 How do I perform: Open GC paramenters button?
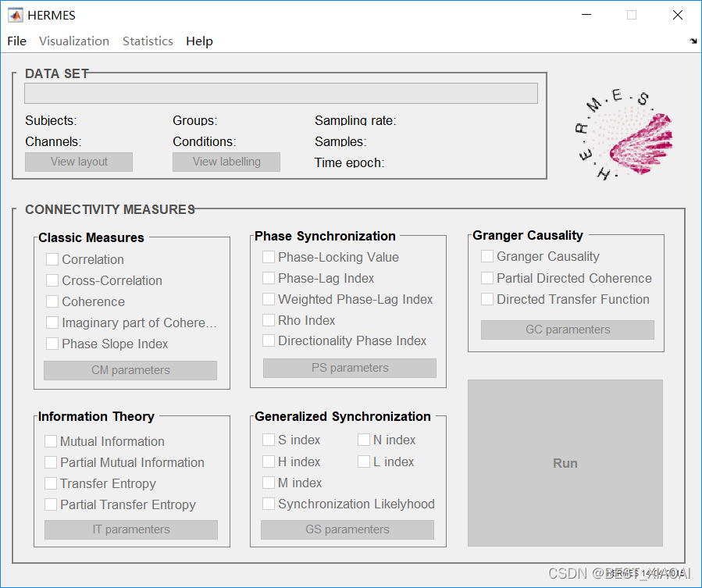pyautogui.click(x=568, y=330)
